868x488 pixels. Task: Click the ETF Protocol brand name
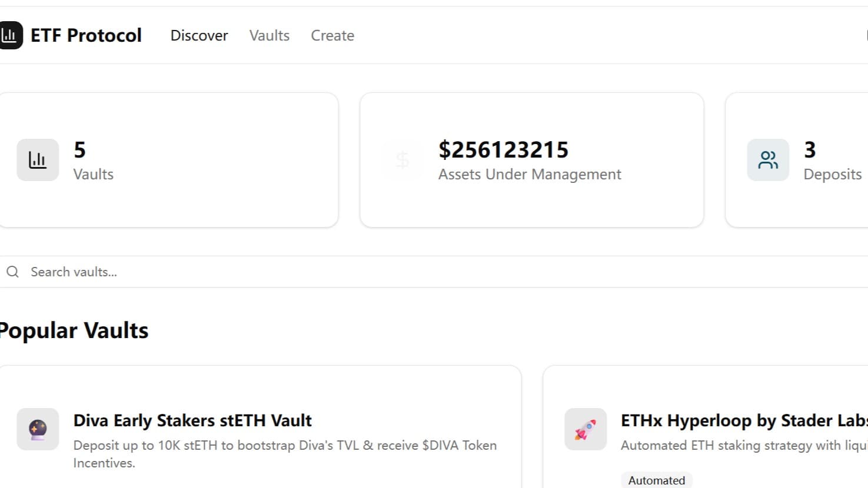click(86, 35)
